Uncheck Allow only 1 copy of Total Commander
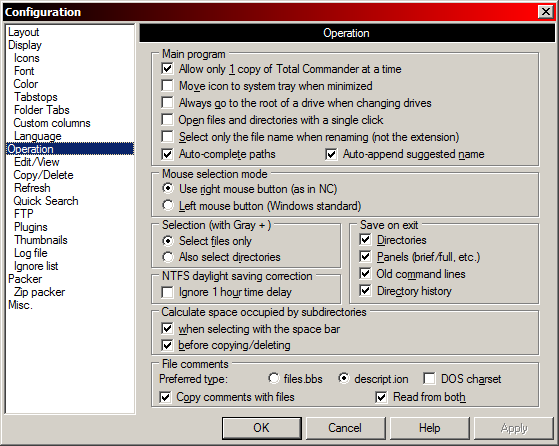559x446 pixels. click(x=167, y=68)
